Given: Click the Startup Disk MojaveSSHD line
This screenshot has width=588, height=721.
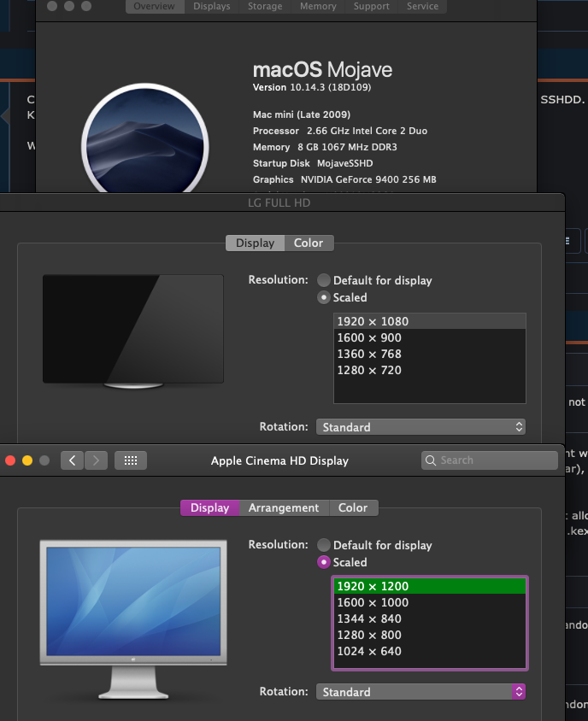Looking at the screenshot, I should click(313, 163).
